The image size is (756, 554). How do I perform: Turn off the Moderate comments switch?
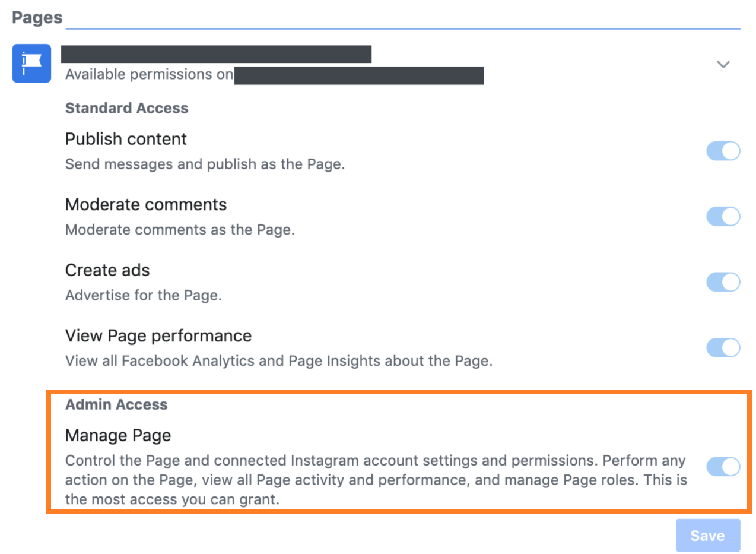coord(723,217)
